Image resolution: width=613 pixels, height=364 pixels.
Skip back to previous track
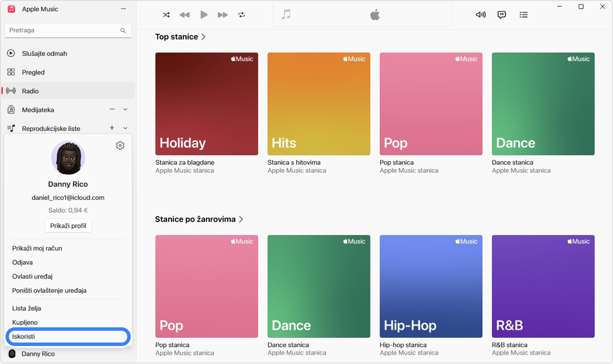click(184, 15)
